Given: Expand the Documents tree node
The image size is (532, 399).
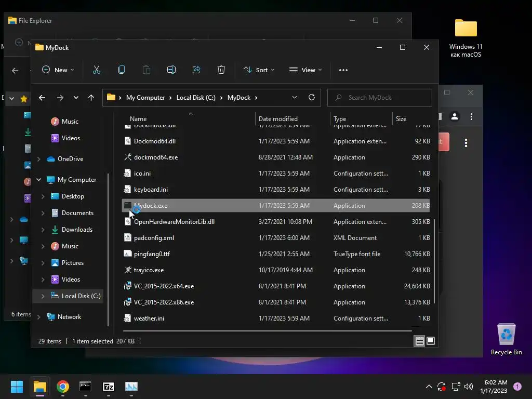Looking at the screenshot, I should pyautogui.click(x=43, y=212).
